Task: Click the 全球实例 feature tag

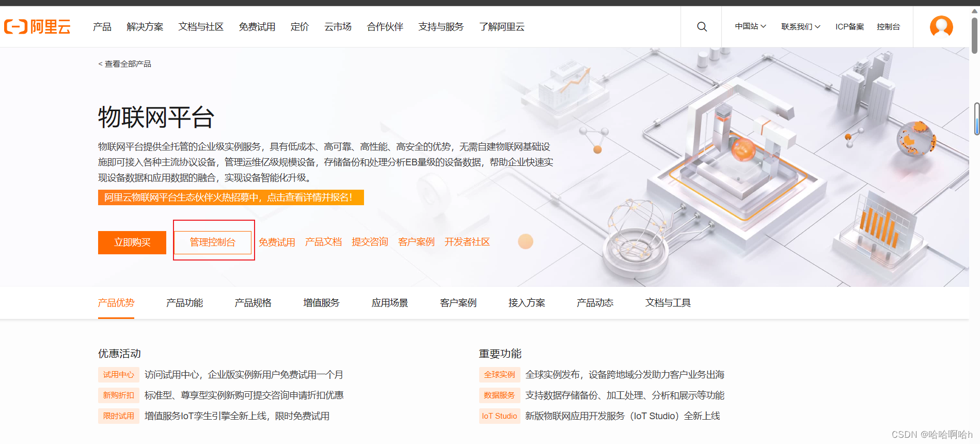Action: [499, 375]
